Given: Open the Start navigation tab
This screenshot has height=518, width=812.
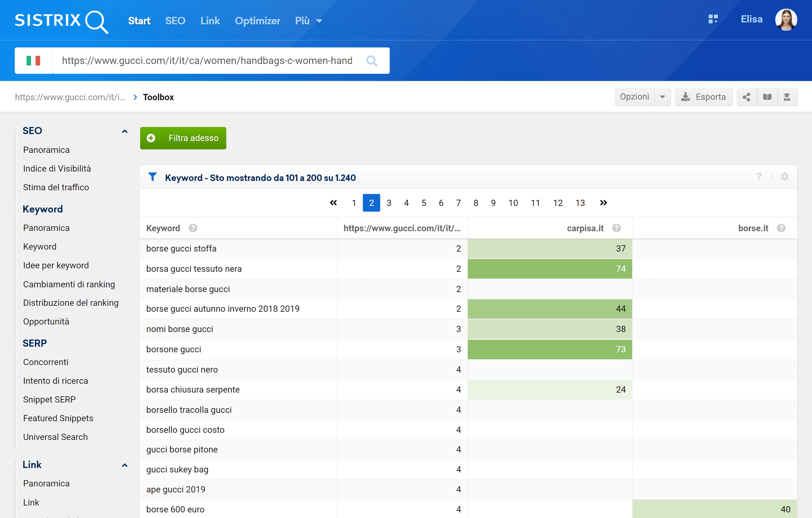Looking at the screenshot, I should (139, 21).
